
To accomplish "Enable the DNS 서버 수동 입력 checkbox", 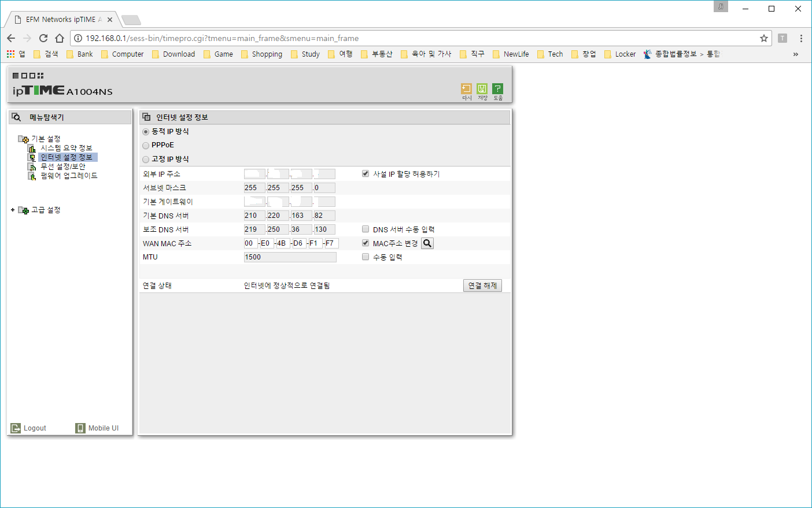I will pyautogui.click(x=366, y=229).
